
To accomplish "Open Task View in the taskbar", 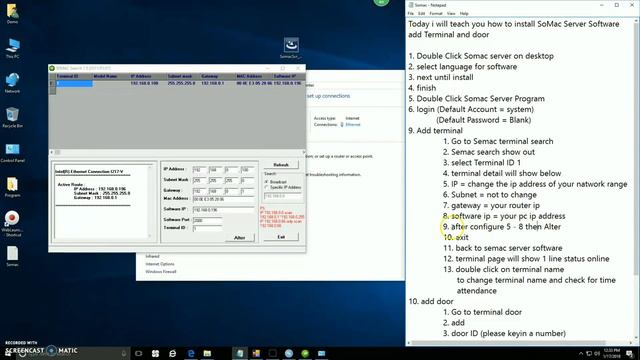I will coord(139,353).
